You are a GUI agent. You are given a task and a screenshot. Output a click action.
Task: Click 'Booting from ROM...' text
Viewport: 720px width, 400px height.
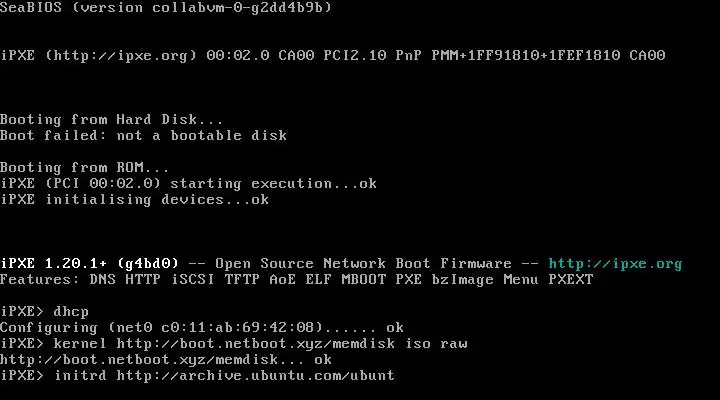[x=84, y=168]
